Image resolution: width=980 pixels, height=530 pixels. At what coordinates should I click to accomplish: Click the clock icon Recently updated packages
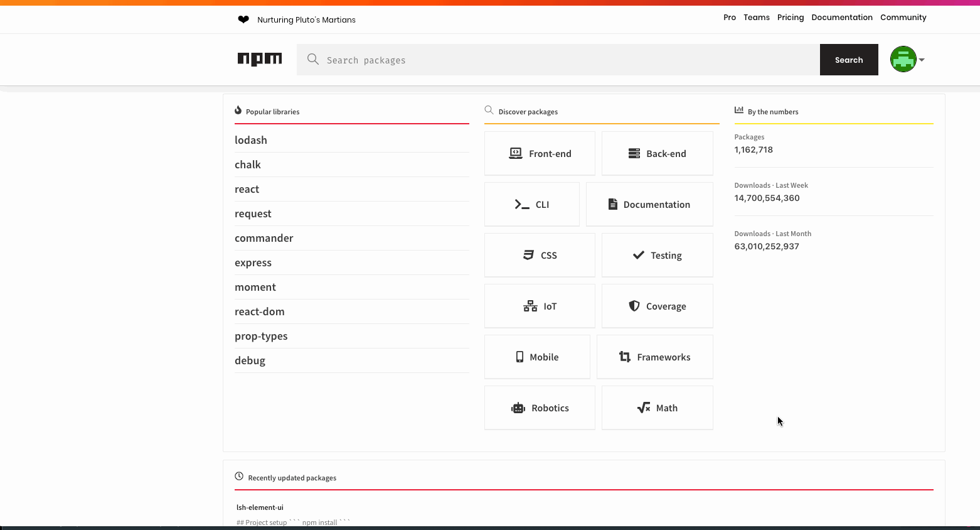click(x=239, y=476)
